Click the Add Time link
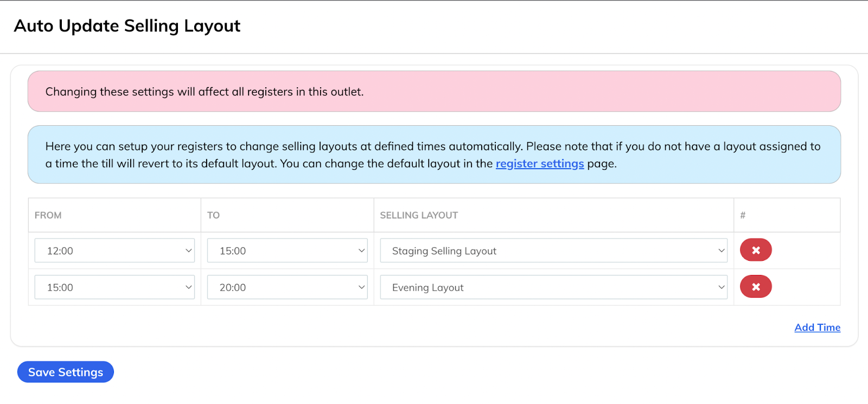 click(x=817, y=328)
